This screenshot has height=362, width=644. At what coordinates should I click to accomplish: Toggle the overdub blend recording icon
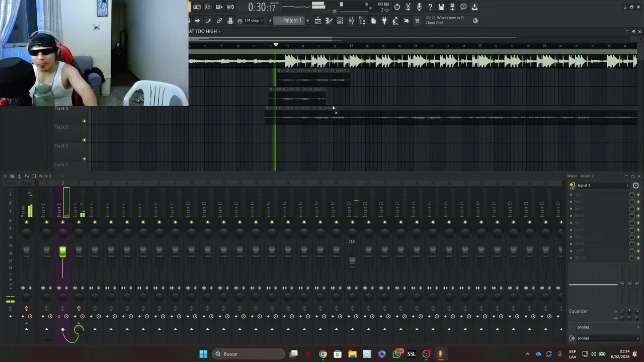point(219,7)
